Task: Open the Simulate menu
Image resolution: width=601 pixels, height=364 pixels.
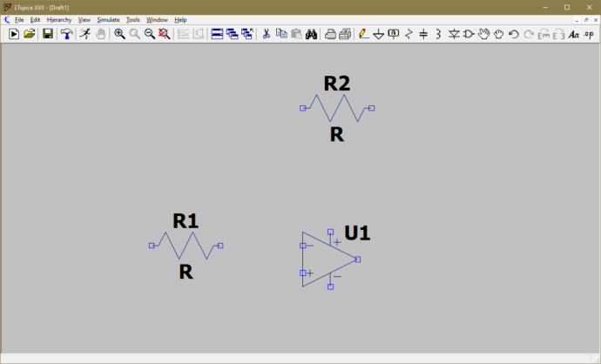Action: click(x=108, y=19)
